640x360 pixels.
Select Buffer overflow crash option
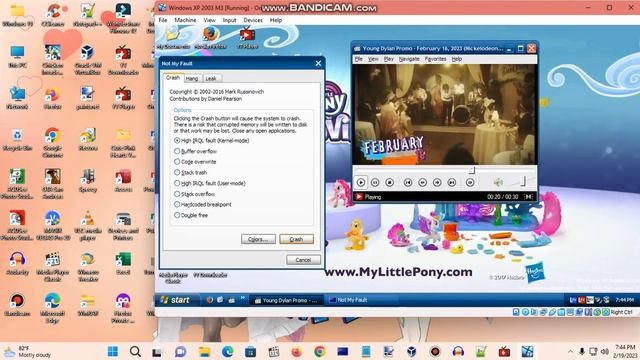pos(195,151)
